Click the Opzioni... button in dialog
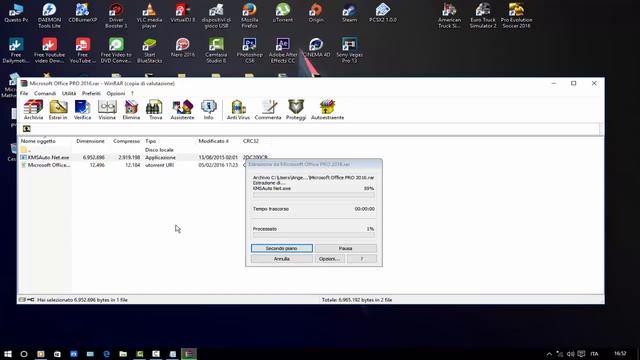640x360 pixels. 329,259
